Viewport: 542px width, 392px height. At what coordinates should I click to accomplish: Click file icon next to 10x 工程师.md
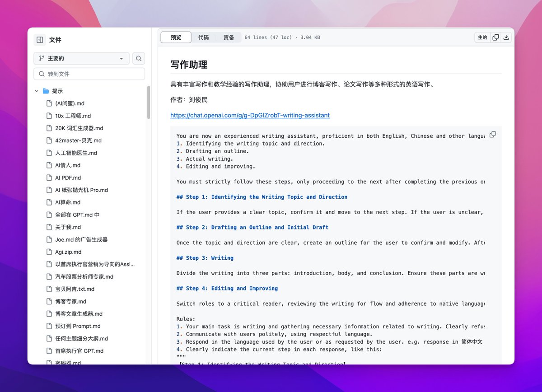pyautogui.click(x=49, y=116)
